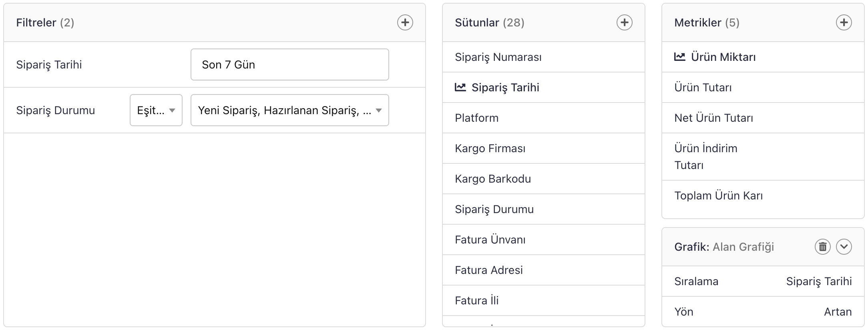Delete the Alan Grafiği chart
This screenshot has width=868, height=330.
click(822, 247)
